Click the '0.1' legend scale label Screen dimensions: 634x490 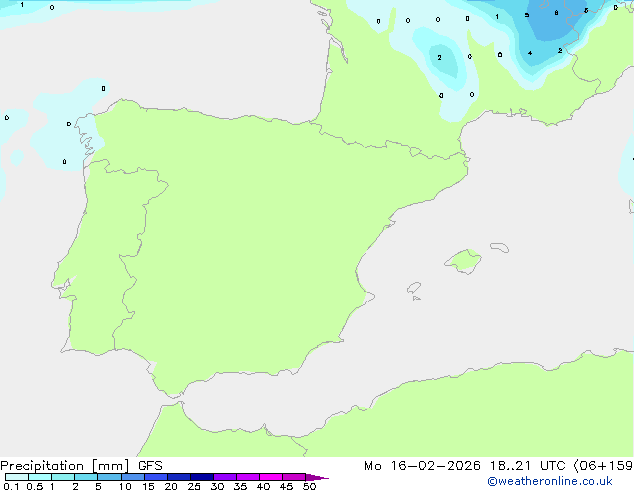click(x=11, y=486)
